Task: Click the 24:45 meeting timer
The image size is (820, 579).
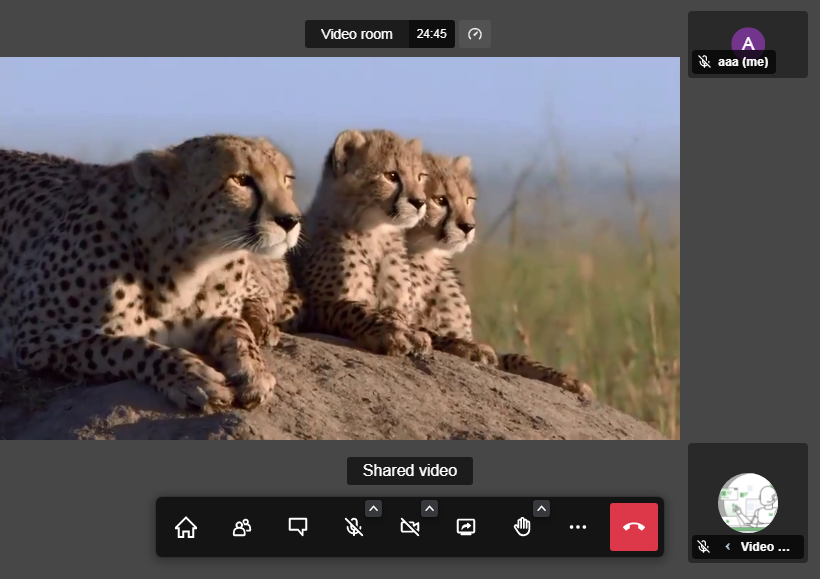Action: 431,34
